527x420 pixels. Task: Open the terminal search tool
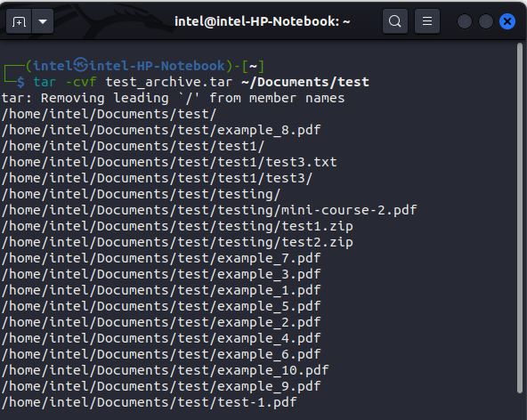click(x=395, y=21)
